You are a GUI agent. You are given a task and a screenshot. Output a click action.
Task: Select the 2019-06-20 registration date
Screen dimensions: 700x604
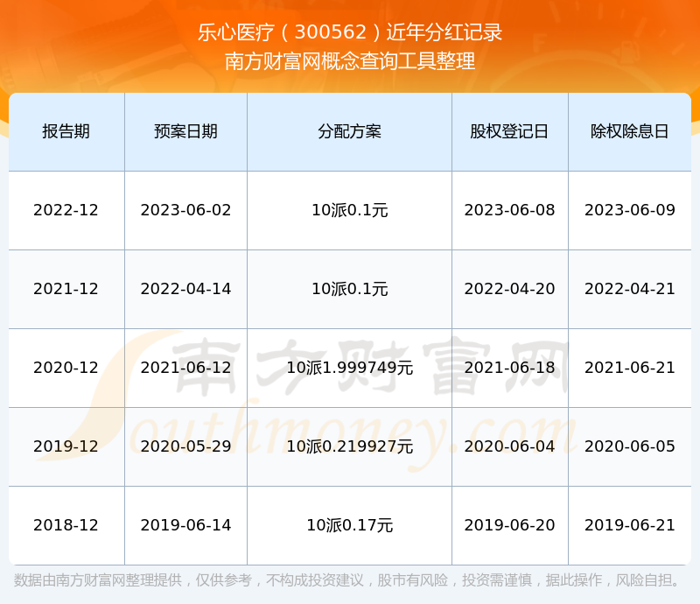point(509,525)
